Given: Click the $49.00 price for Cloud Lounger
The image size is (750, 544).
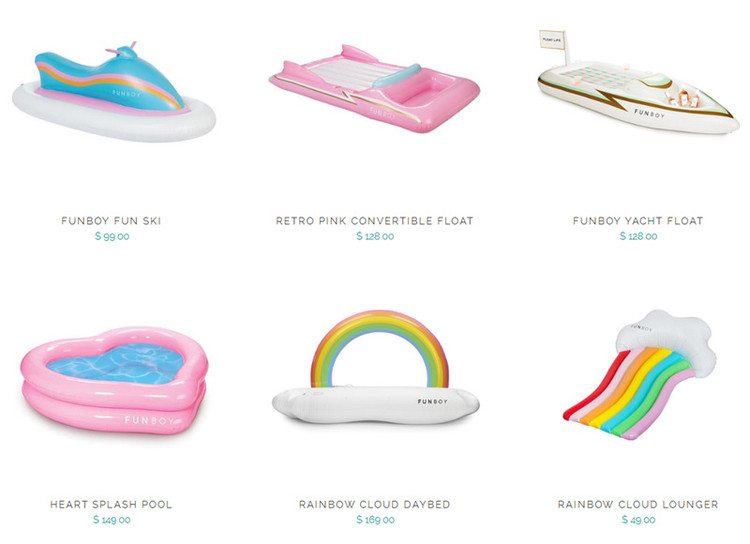Looking at the screenshot, I should pyautogui.click(x=639, y=520).
